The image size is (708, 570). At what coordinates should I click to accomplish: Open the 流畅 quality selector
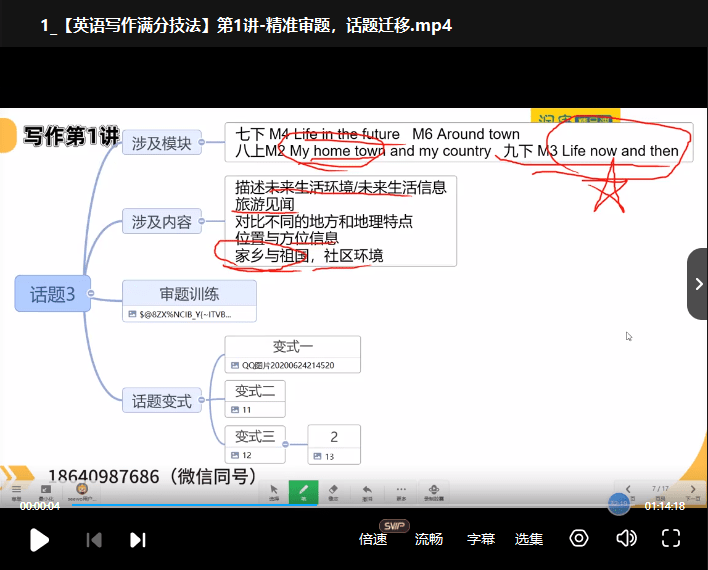(429, 539)
